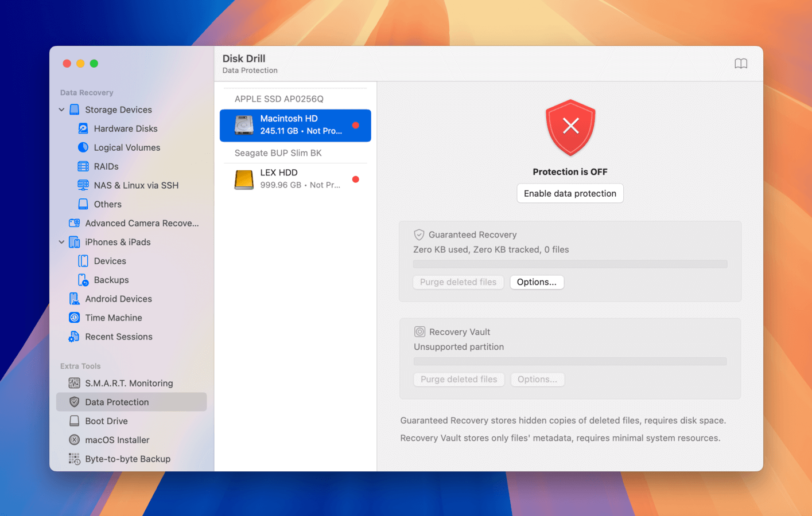Select the LEX HDD volume row
Image resolution: width=812 pixels, height=516 pixels.
[x=295, y=179]
